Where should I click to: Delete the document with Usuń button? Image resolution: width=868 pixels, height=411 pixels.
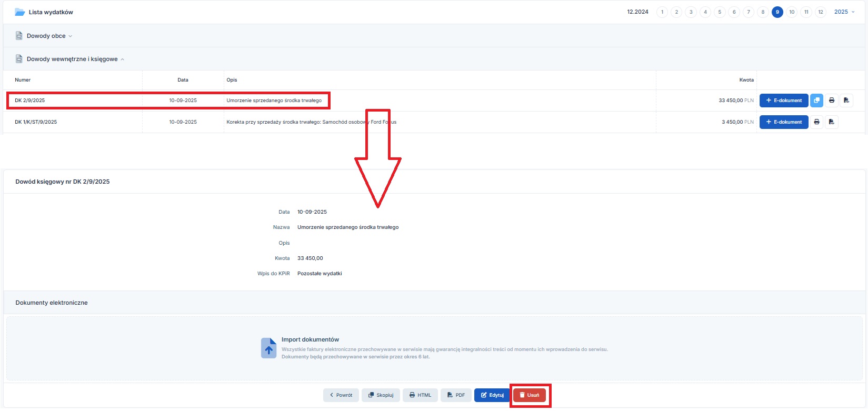tap(530, 395)
